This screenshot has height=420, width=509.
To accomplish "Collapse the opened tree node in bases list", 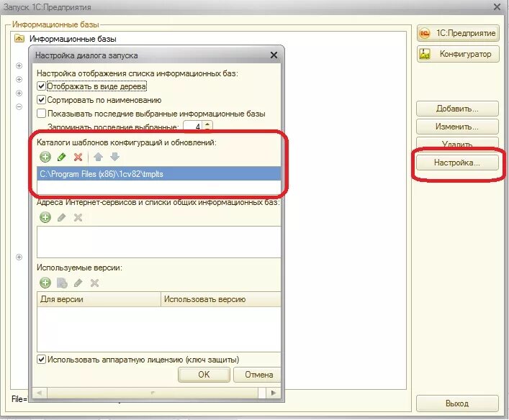I will [x=19, y=106].
